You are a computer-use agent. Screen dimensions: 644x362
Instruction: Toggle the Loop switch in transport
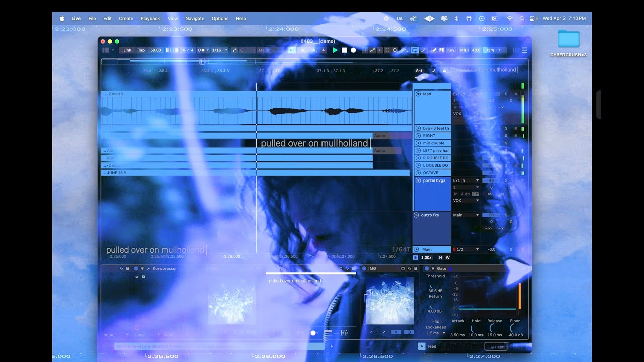pos(415,50)
